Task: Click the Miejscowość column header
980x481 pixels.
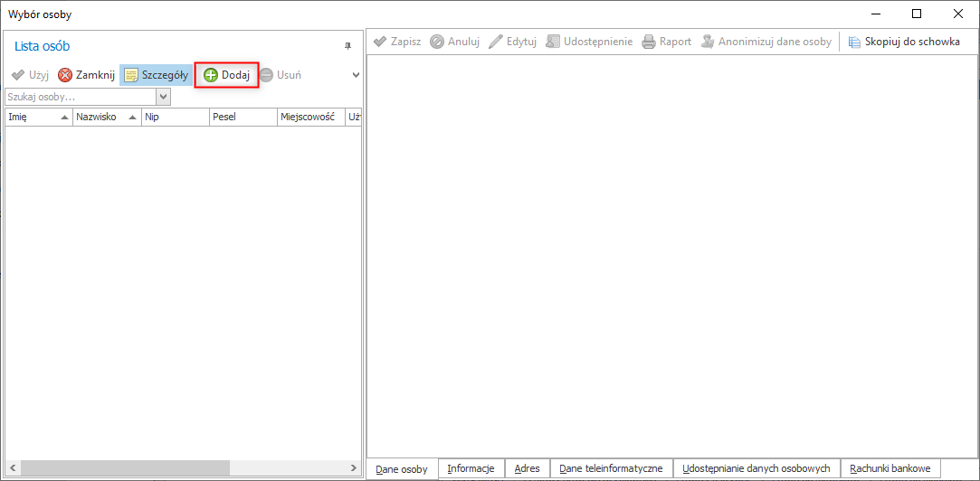Action: tap(311, 117)
